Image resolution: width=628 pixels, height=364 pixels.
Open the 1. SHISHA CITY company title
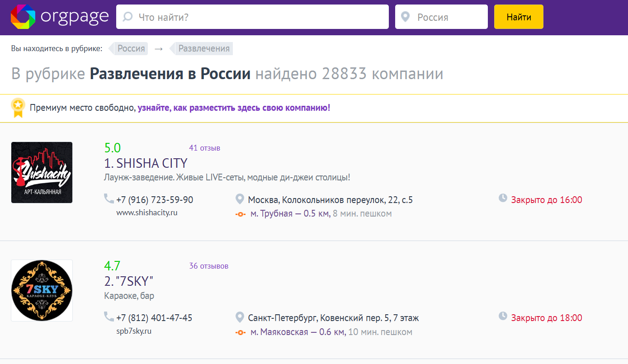pos(146,163)
